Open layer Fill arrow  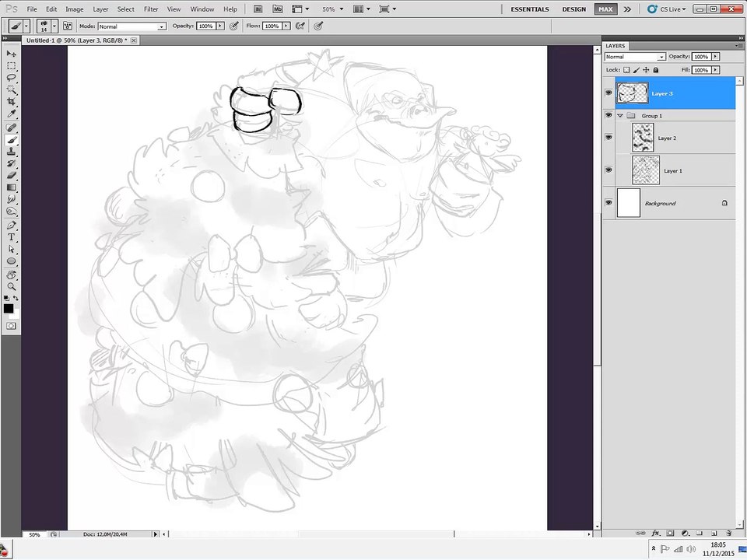pyautogui.click(x=715, y=70)
